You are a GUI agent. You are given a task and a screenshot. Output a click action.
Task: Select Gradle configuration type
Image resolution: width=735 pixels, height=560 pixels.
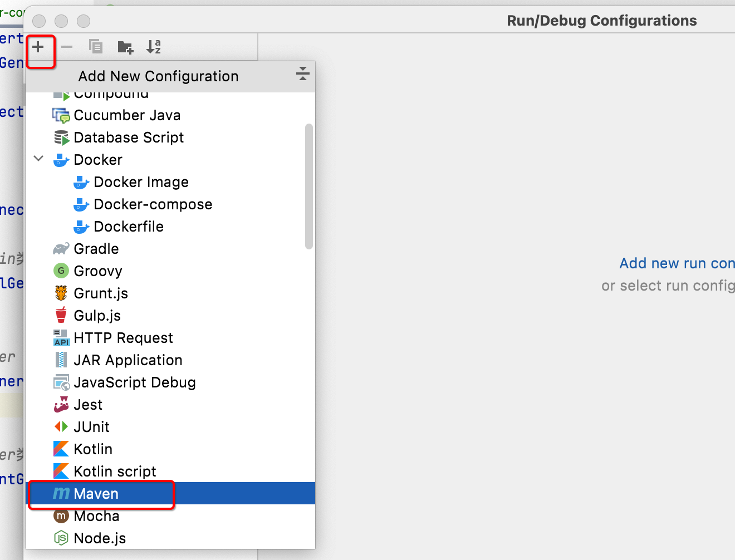[170, 249]
